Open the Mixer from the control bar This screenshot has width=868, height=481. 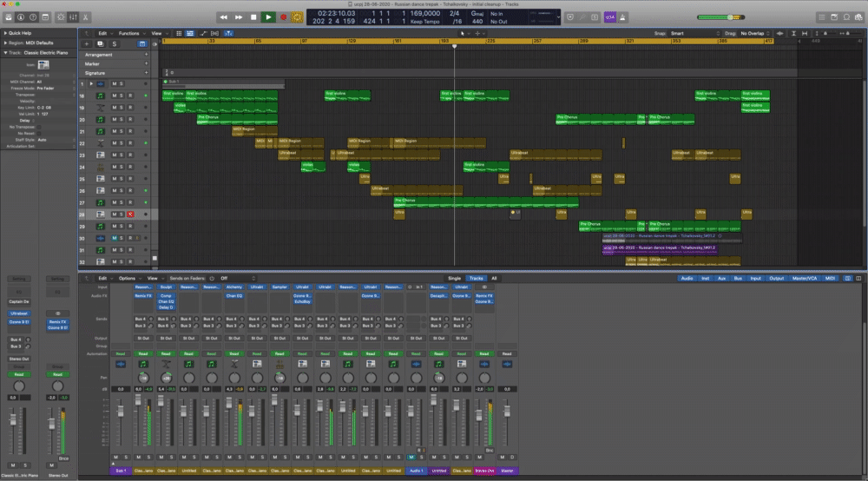[72, 16]
